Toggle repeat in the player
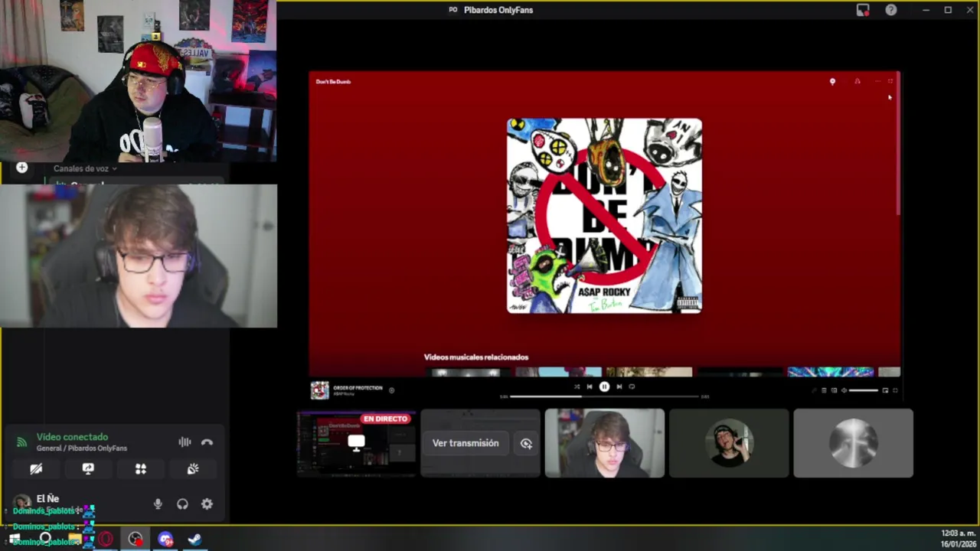Screen dimensions: 980x551 [x=632, y=386]
